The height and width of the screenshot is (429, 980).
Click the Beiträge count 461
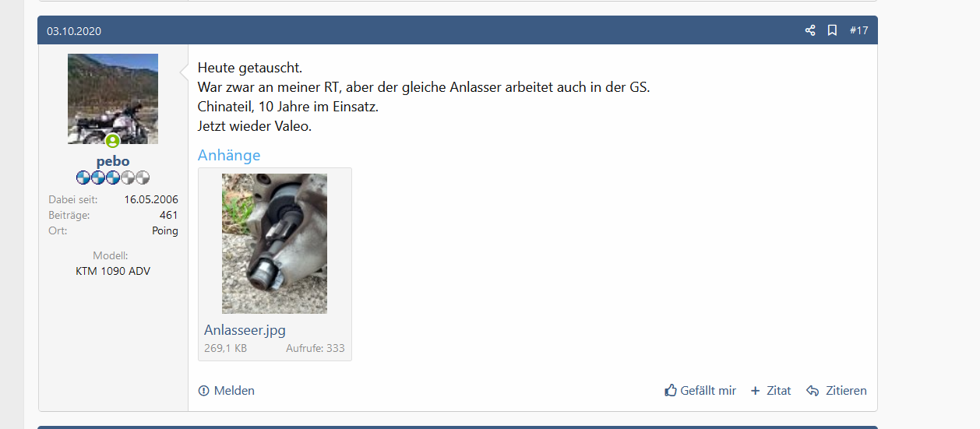[x=168, y=215]
